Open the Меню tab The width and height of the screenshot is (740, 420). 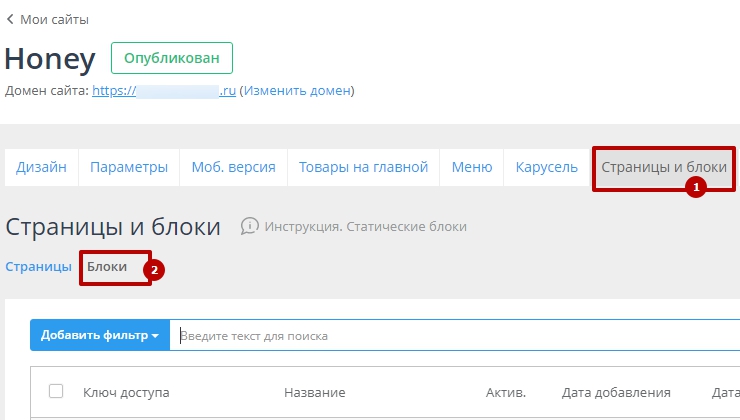coord(472,167)
